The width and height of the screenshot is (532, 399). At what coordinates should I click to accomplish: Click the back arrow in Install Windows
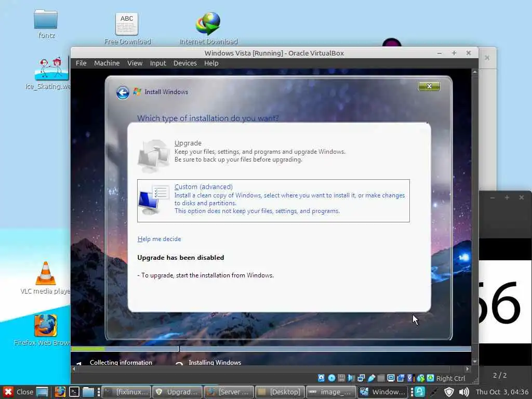click(x=123, y=92)
